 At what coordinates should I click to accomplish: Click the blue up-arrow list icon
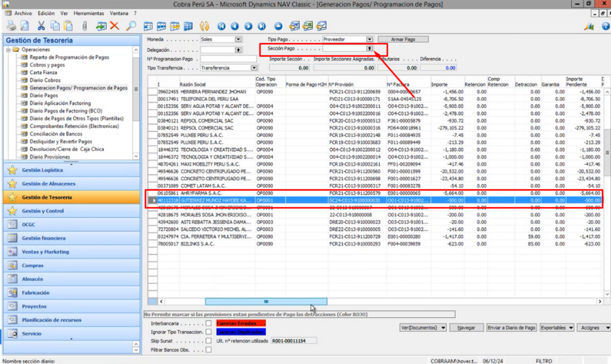click(x=278, y=26)
